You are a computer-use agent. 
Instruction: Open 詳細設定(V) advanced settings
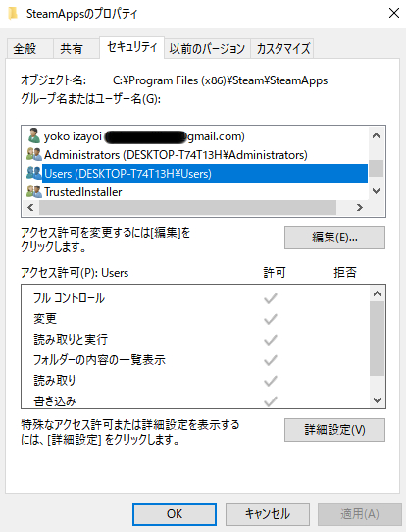click(334, 430)
